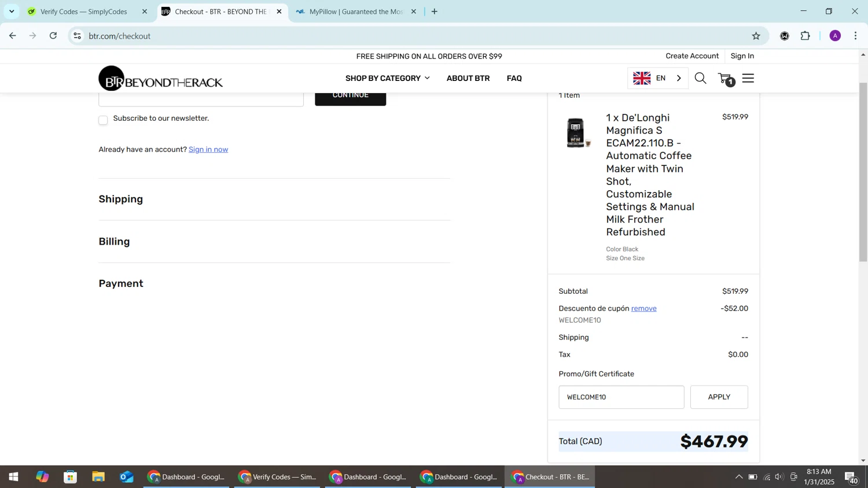Open the tab search dropdown arrow

coord(12,12)
